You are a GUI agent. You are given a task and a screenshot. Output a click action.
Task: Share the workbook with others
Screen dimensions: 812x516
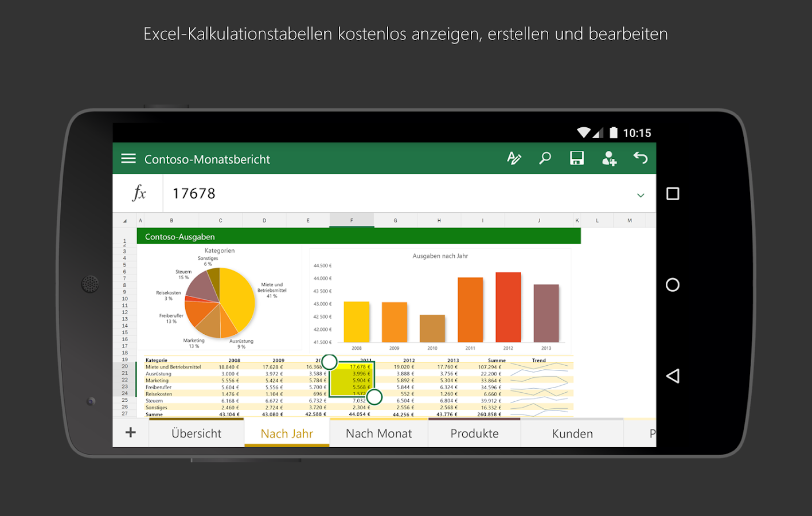[609, 158]
